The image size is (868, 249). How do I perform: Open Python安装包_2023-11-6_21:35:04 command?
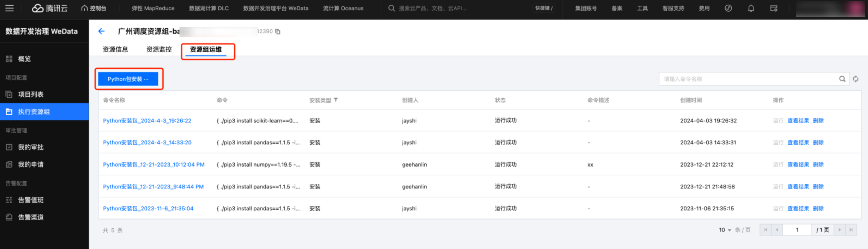[148, 209]
